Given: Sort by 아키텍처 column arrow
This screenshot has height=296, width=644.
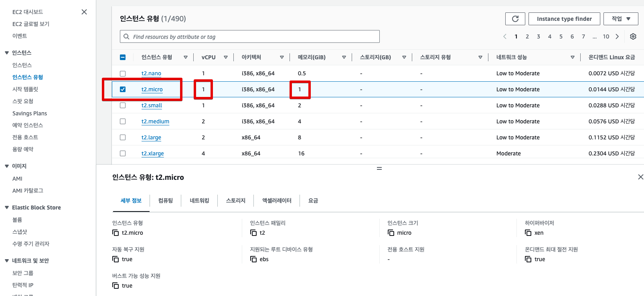Looking at the screenshot, I should [x=282, y=57].
